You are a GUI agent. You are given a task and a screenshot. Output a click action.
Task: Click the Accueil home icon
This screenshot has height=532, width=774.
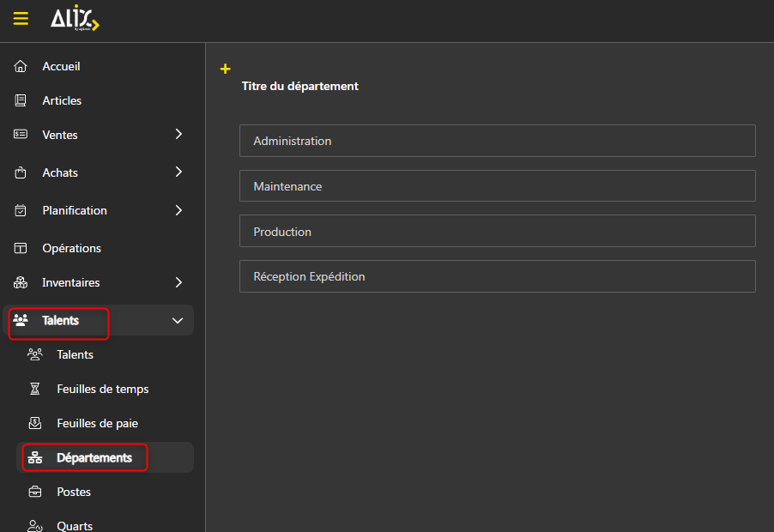tap(21, 67)
